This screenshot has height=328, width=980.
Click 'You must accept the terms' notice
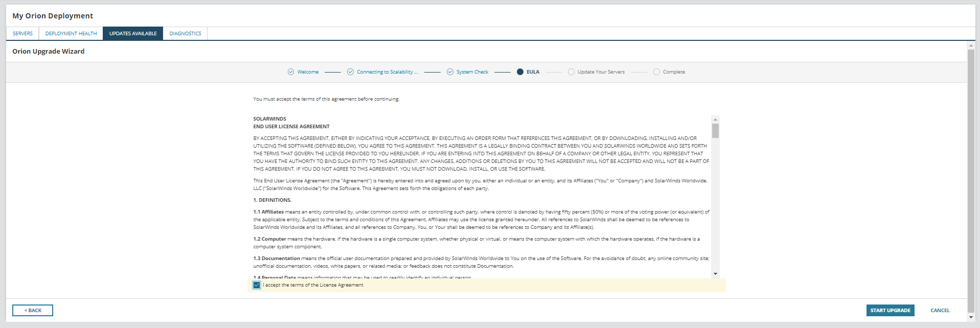326,99
